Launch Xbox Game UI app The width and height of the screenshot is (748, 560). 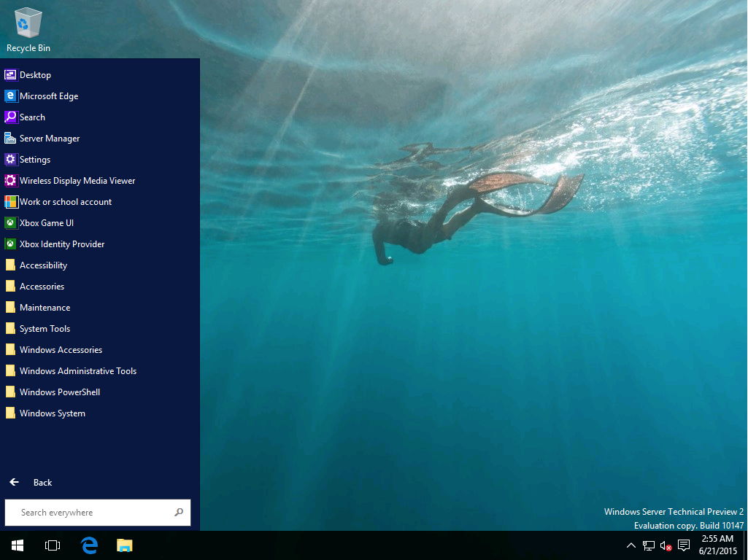click(x=46, y=223)
